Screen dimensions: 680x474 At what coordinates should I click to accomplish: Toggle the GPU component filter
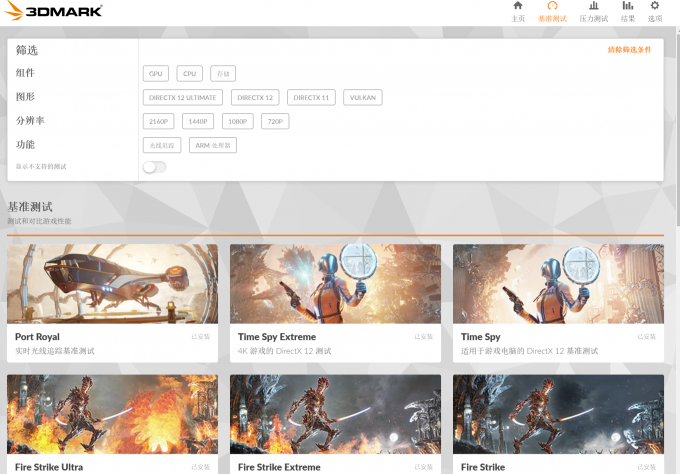[156, 74]
